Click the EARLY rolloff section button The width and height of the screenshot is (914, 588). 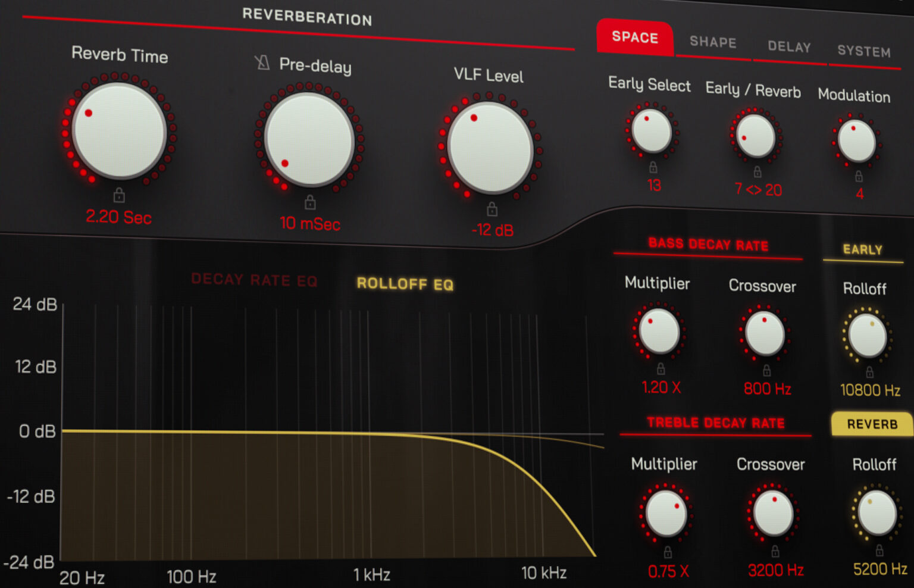863,249
